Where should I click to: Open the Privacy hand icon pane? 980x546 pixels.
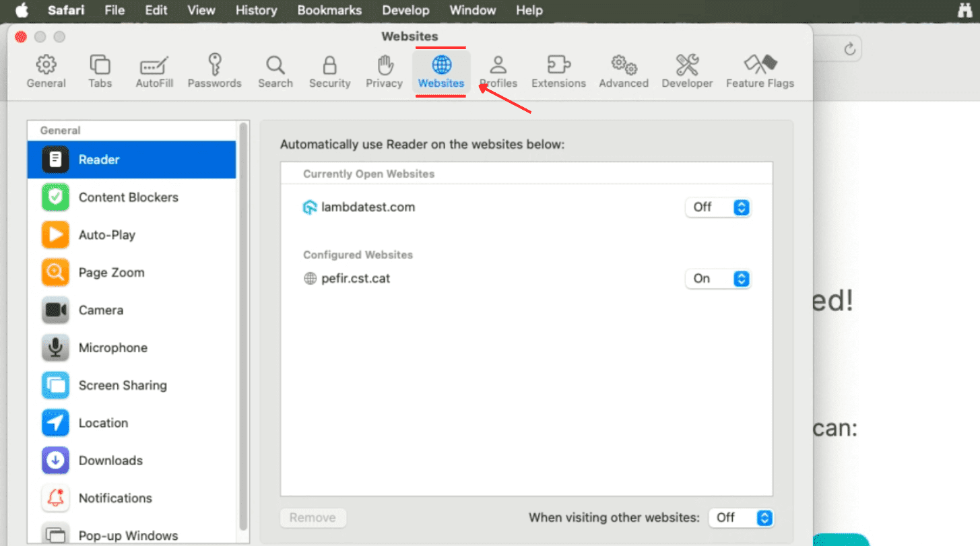[384, 72]
